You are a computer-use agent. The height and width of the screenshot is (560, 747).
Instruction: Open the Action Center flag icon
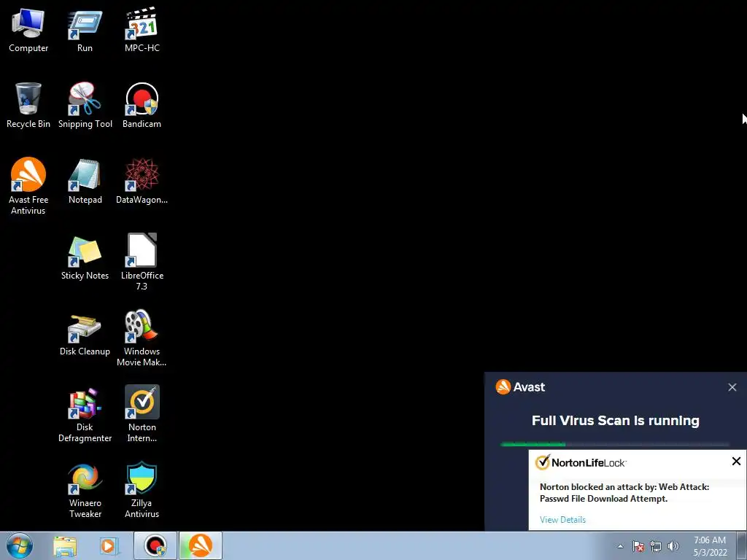coord(638,546)
